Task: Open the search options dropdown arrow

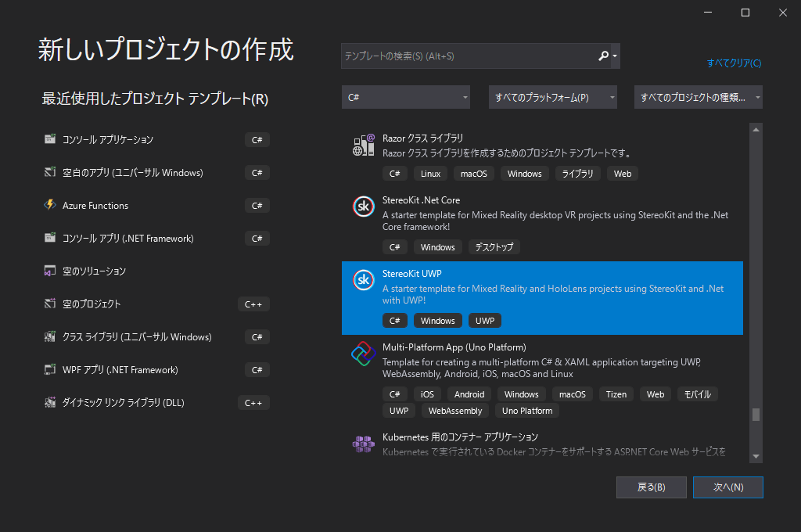Action: tap(615, 56)
